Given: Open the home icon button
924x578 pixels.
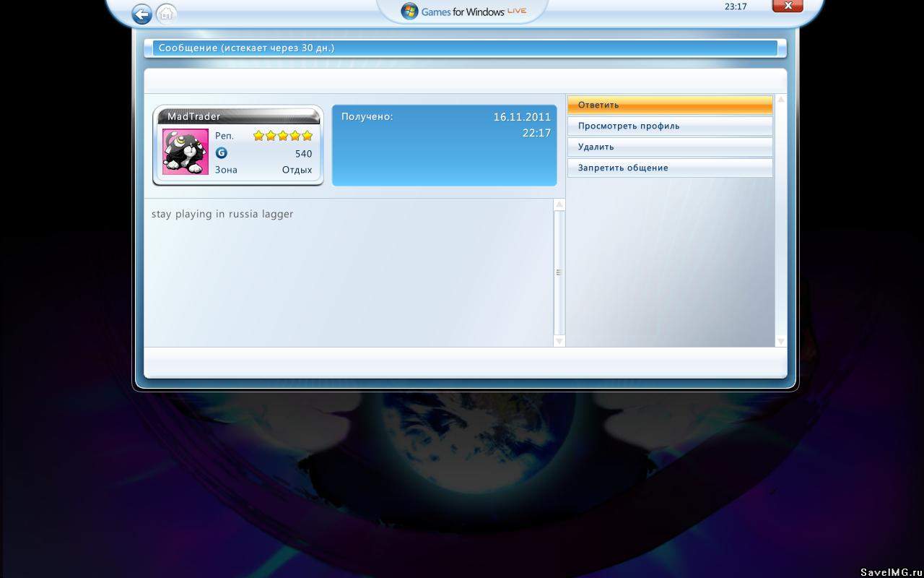Looking at the screenshot, I should (166, 14).
